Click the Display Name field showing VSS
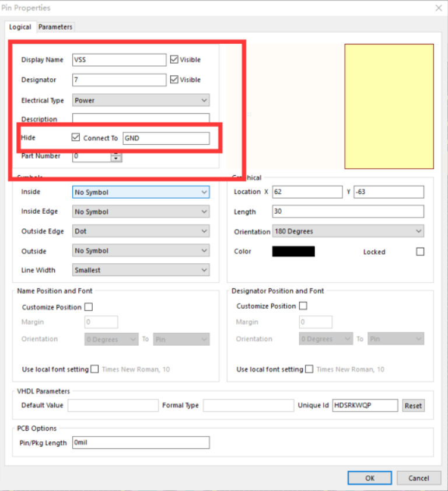Image resolution: width=448 pixels, height=491 pixels. (x=119, y=60)
